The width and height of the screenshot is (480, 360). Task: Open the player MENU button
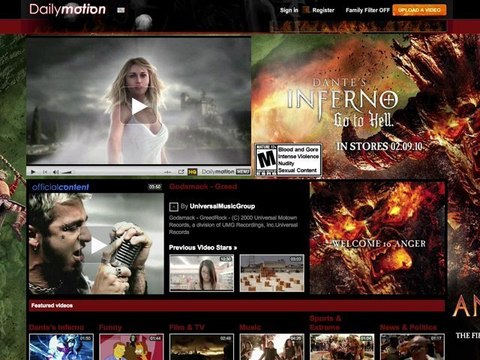[243, 172]
